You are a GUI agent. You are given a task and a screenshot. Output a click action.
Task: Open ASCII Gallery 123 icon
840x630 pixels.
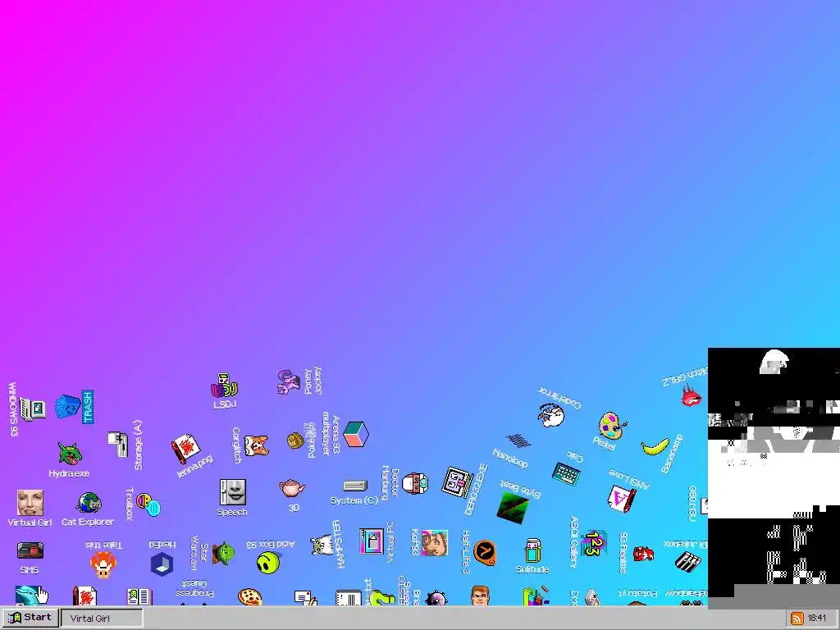click(x=592, y=543)
